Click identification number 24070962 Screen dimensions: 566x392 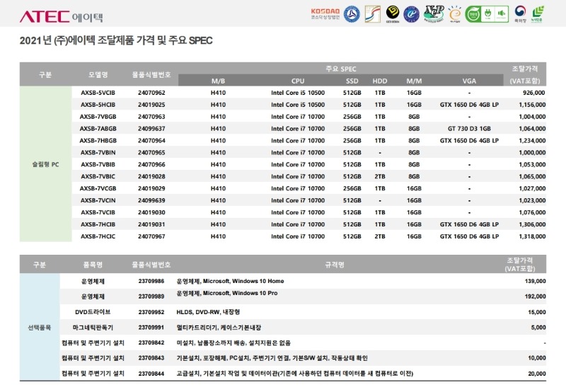[151, 93]
